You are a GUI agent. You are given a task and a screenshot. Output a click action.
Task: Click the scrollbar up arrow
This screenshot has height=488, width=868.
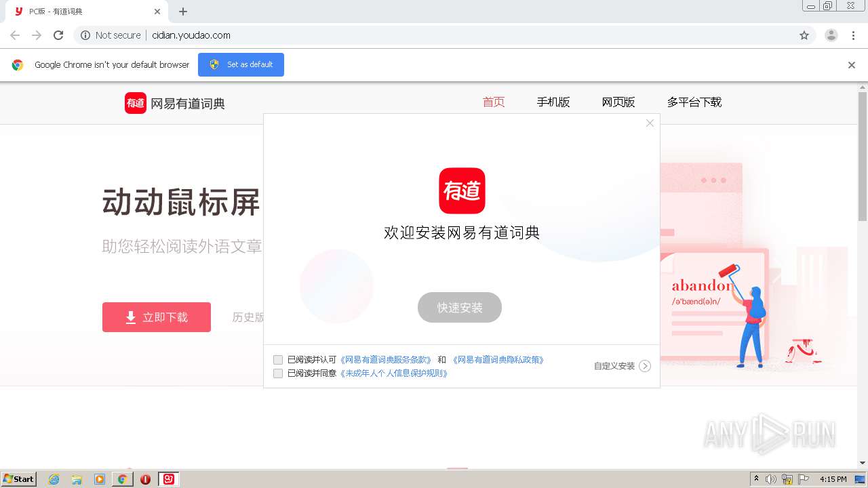coord(863,87)
